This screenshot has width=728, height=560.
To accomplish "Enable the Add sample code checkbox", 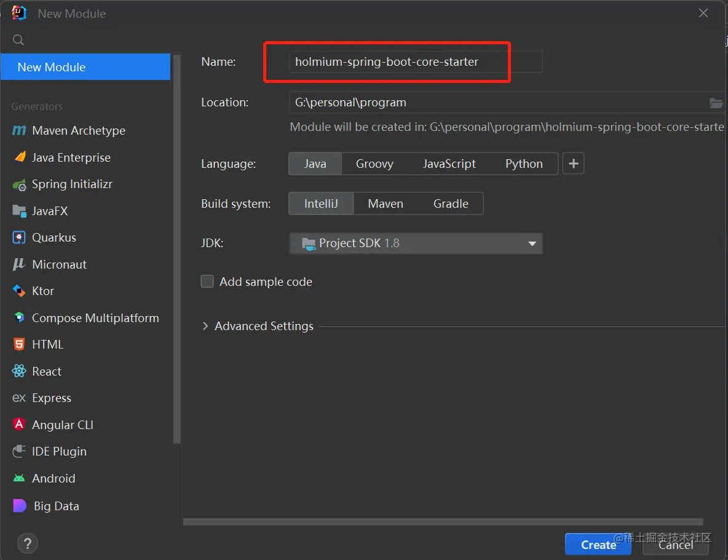I will click(x=208, y=282).
